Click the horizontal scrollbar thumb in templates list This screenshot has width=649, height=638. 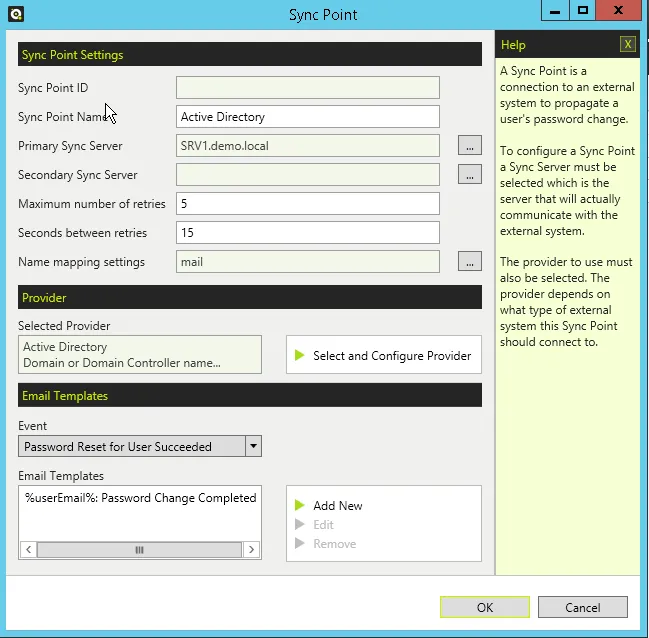[139, 550]
